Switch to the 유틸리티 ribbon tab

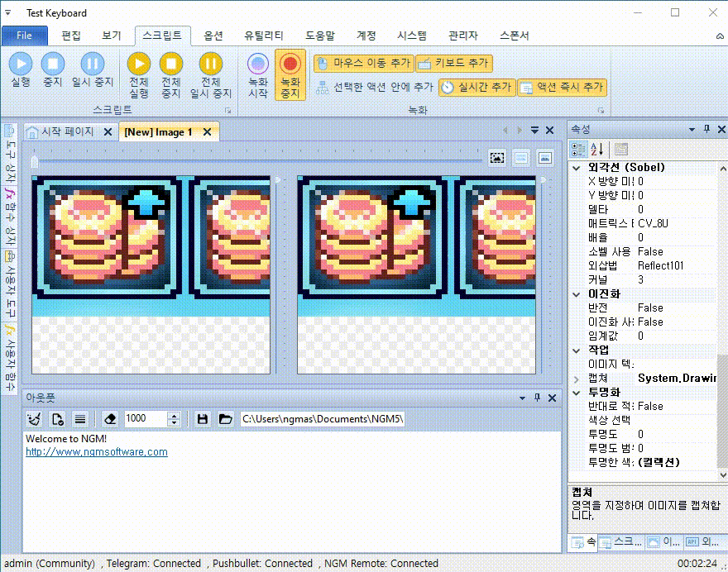coord(264,36)
